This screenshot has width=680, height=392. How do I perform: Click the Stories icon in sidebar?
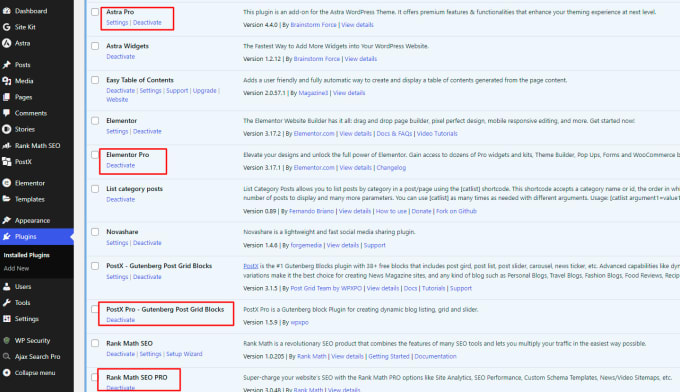pos(7,129)
